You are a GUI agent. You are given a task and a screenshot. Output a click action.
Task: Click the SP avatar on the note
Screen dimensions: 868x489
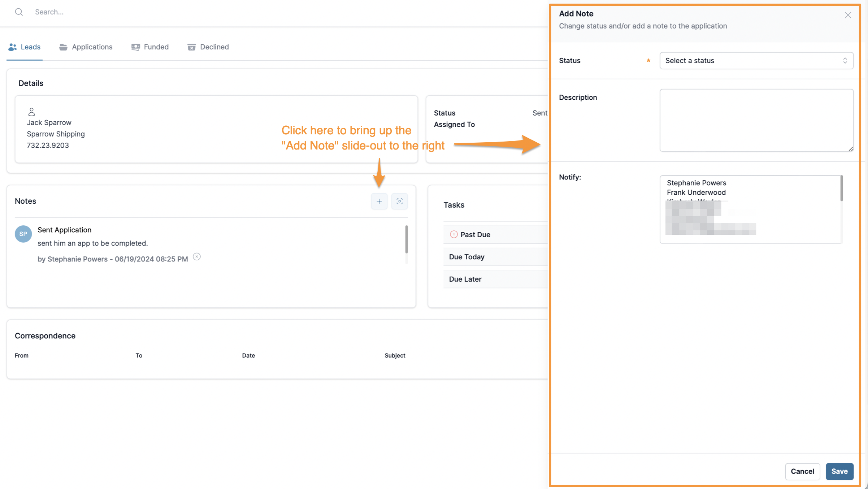coord(23,234)
